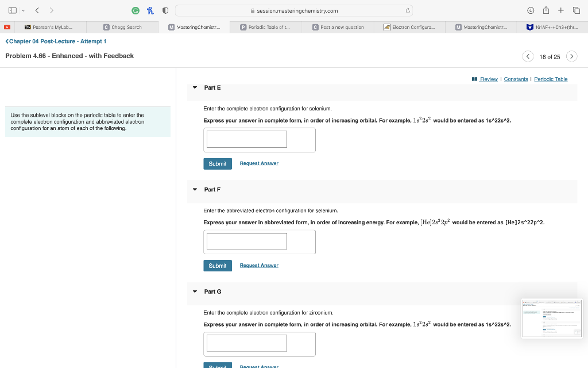Submit the Part F answer
This screenshot has width=588, height=368.
218,266
